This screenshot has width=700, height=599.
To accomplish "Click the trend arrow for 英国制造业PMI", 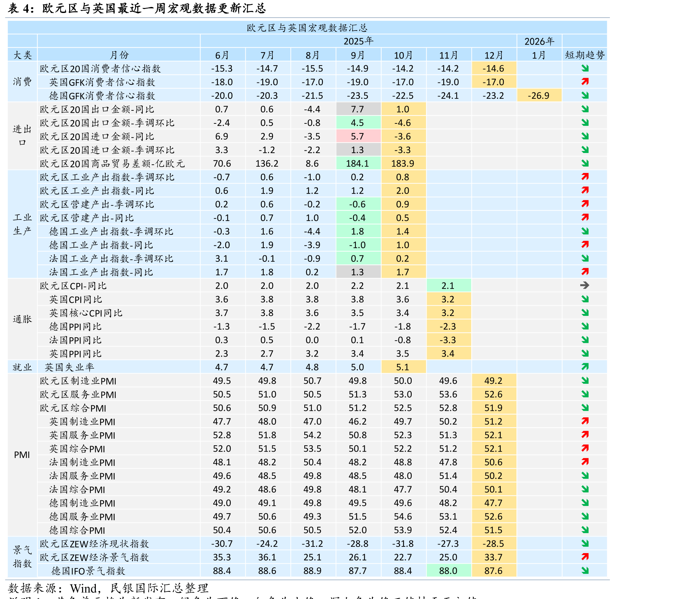I will pos(585,421).
